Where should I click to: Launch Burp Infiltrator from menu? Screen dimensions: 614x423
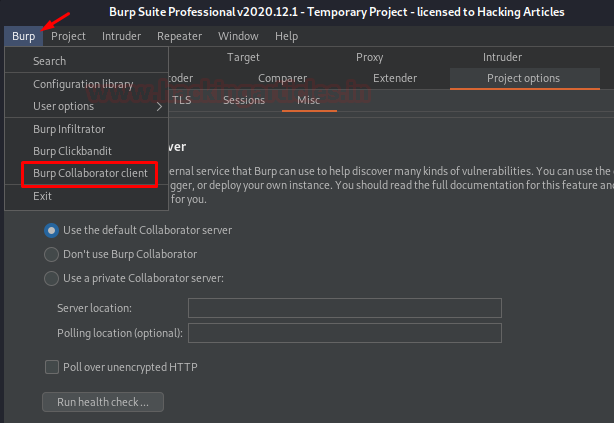click(x=87, y=129)
